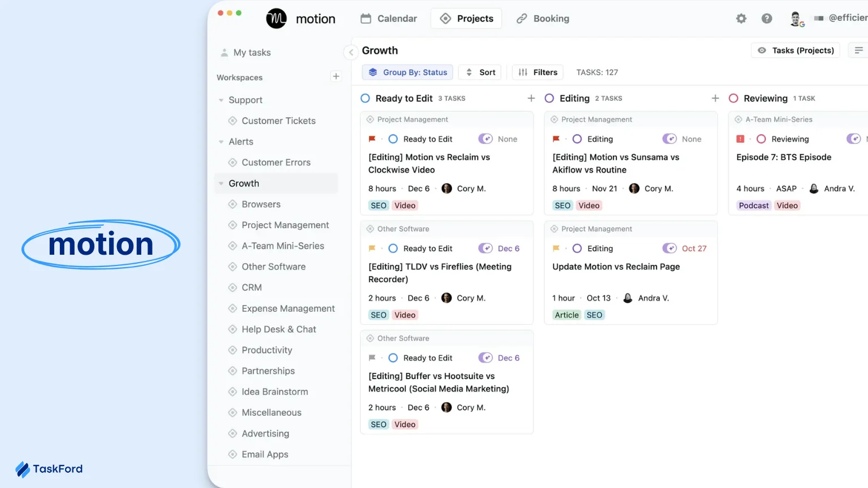Mark TLDV vs Fireflies task status circle

click(x=393, y=249)
